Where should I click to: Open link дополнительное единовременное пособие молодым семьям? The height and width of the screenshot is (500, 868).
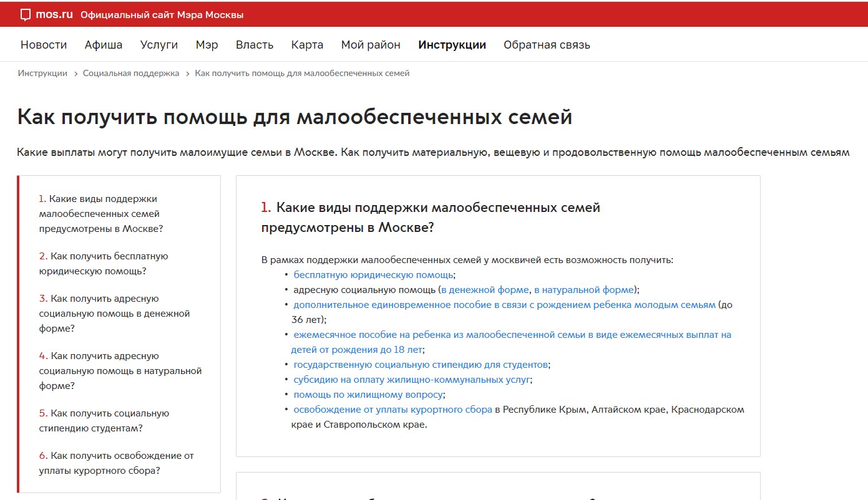coord(504,305)
